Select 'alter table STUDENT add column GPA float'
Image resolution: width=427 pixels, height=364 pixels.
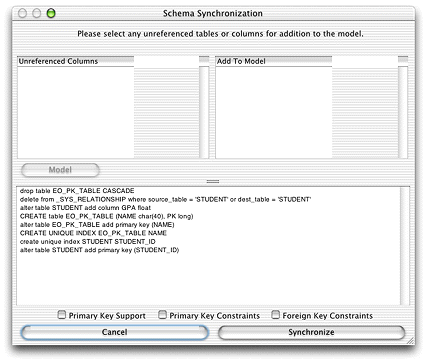(x=85, y=208)
